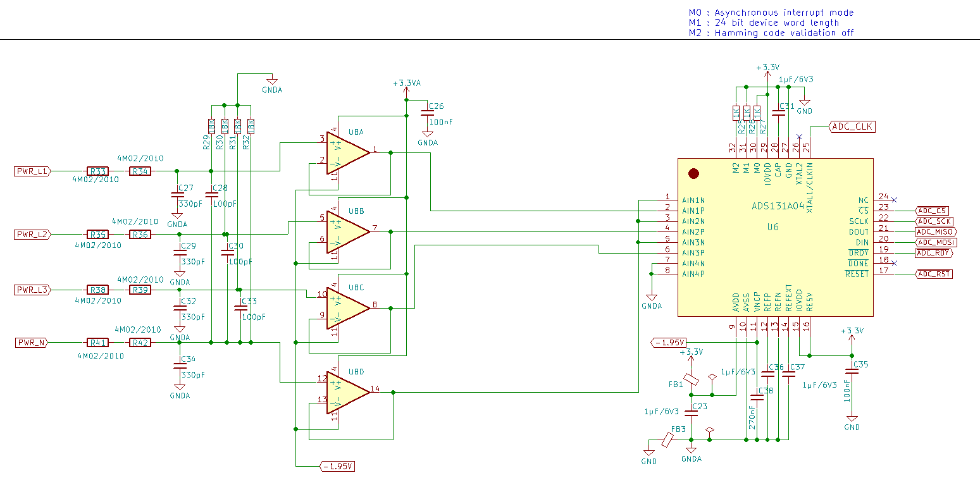
Task: Click the ADS131A04 part name text
Action: [778, 206]
